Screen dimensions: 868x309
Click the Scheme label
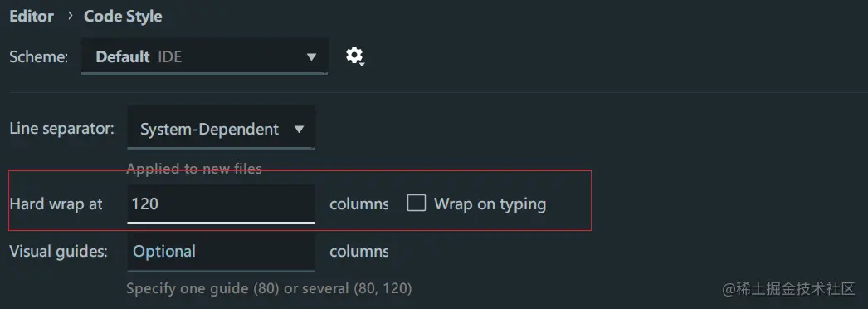click(39, 56)
